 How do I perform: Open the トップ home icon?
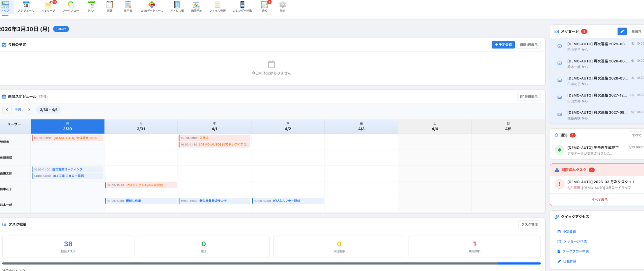(5, 5)
